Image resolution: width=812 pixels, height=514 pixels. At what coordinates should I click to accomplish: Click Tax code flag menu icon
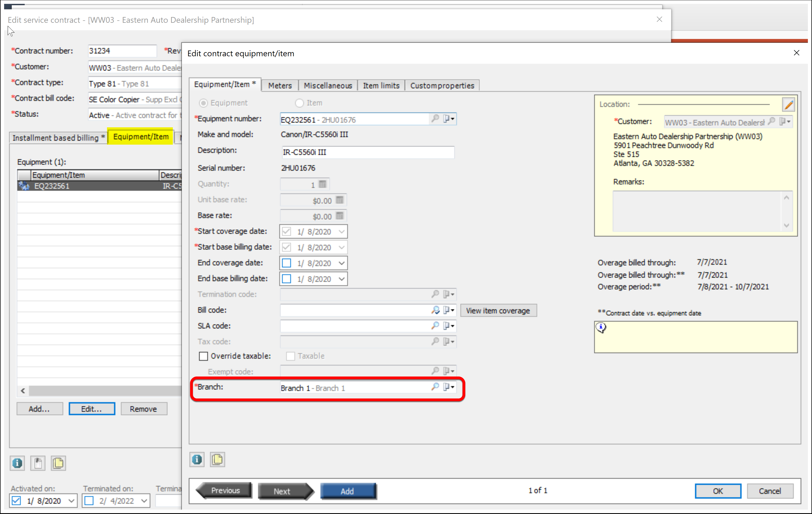pos(449,341)
